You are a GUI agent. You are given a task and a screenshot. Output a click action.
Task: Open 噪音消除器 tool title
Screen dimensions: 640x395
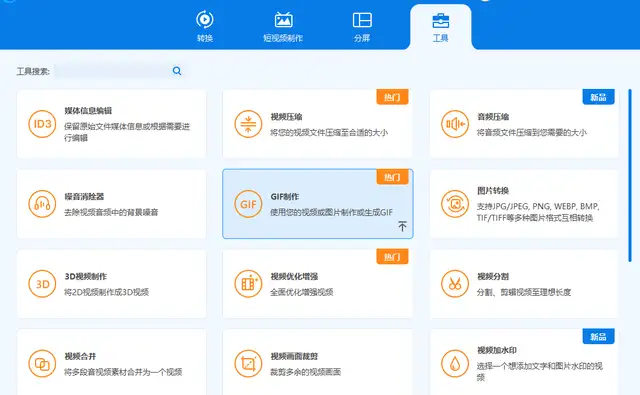pos(84,197)
